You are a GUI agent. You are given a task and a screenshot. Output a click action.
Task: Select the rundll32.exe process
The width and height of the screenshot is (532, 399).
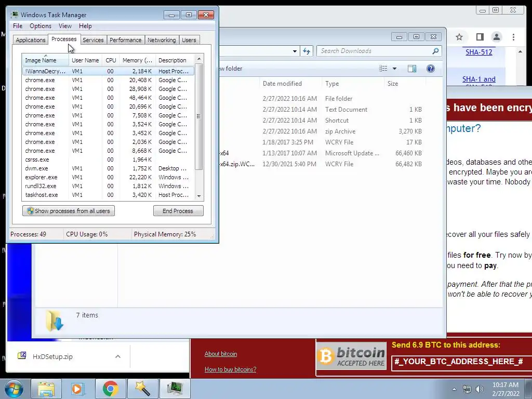click(108, 186)
